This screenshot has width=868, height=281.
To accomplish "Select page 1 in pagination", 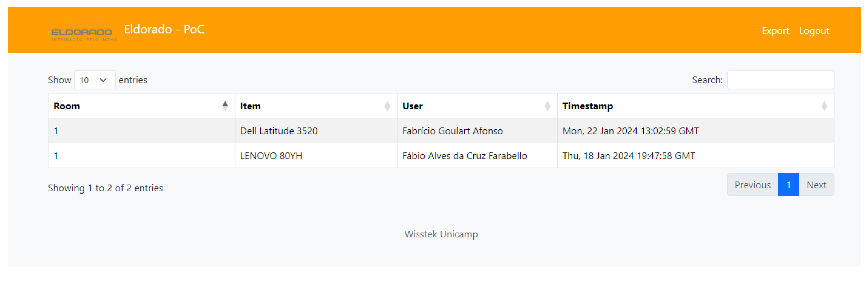I will coord(788,185).
